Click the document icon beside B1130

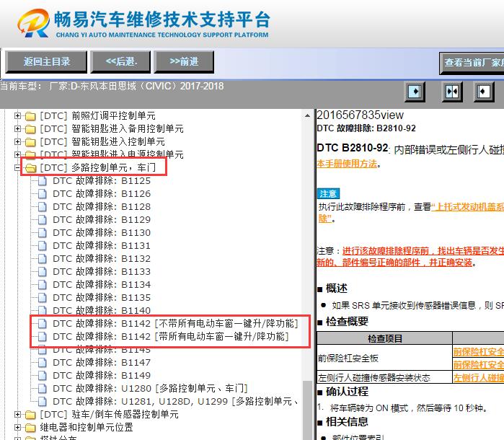[43, 232]
